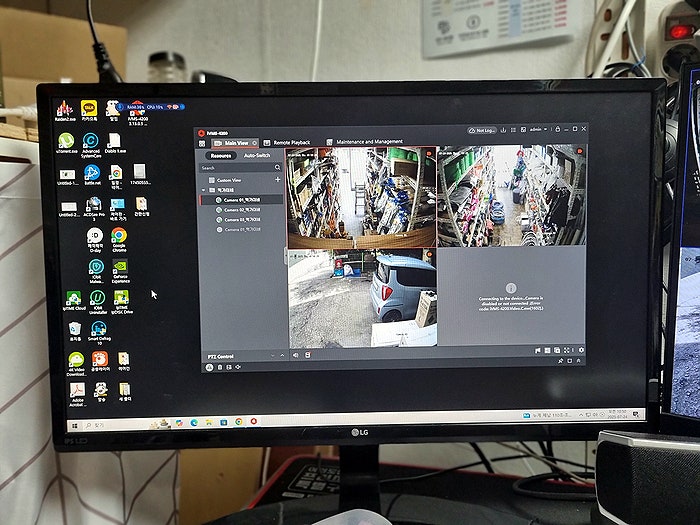Select Camera 01 at top of list
Viewport: 700px width, 525px height.
[x=242, y=200]
